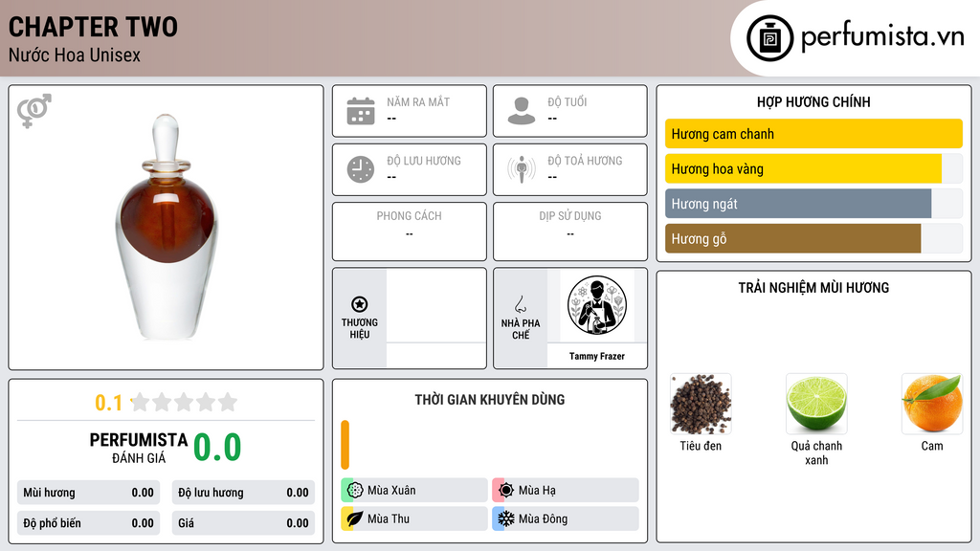Click the sillage icon for Độ toả hương
This screenshot has width=980, height=551.
click(x=522, y=169)
